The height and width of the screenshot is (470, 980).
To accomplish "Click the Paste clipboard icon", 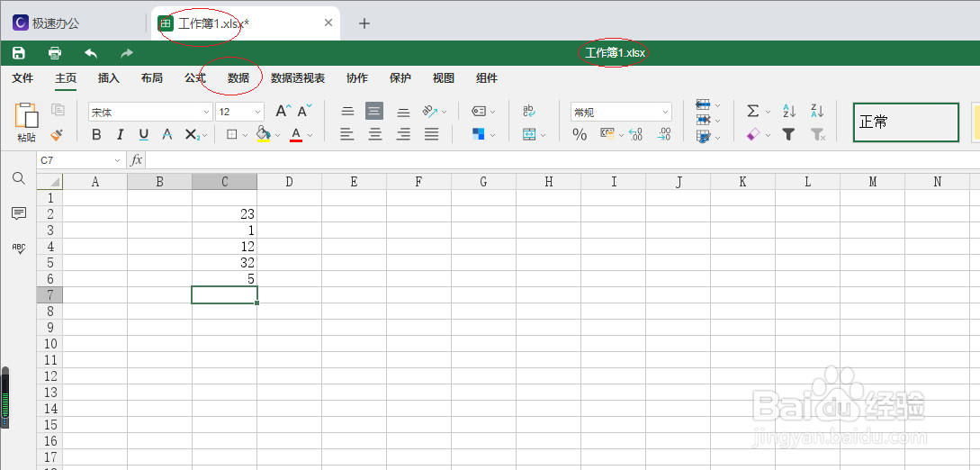I will pos(26,116).
